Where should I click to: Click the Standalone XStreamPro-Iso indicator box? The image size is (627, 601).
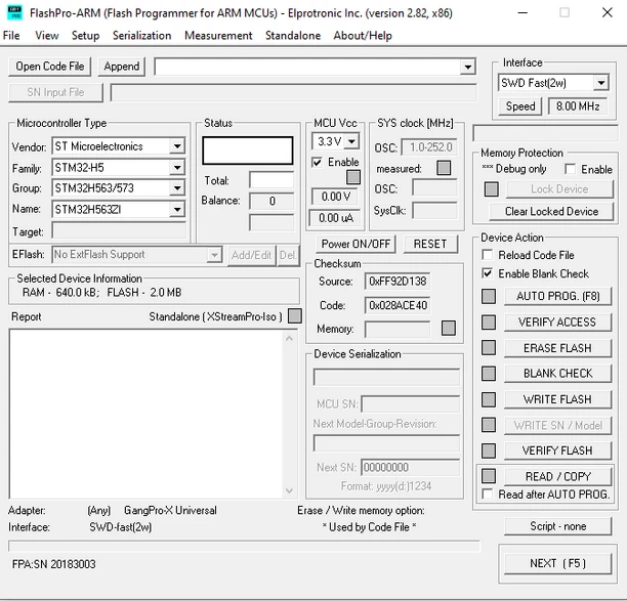coord(295,316)
